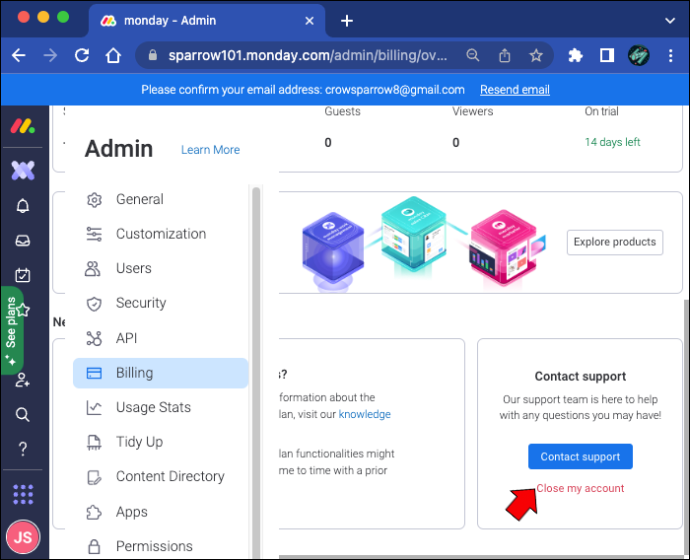Screen dimensions: 690x560
Task: Click the API nodes icon
Action: pyautogui.click(x=94, y=338)
